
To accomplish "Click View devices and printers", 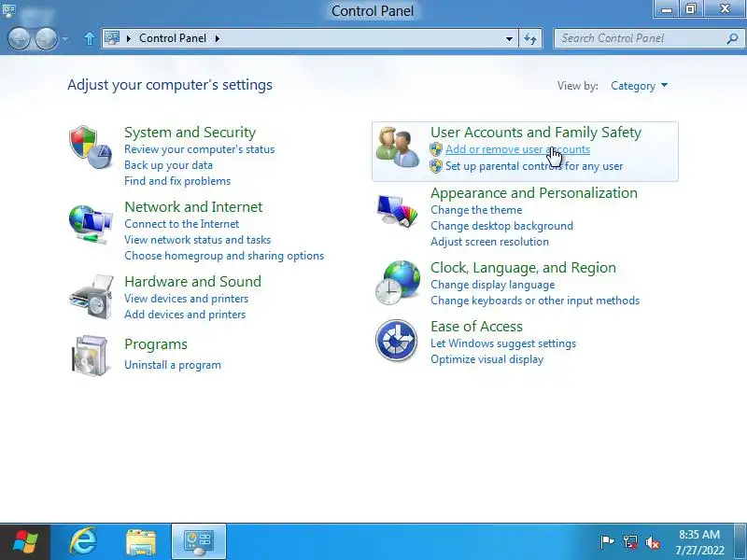I will [186, 299].
